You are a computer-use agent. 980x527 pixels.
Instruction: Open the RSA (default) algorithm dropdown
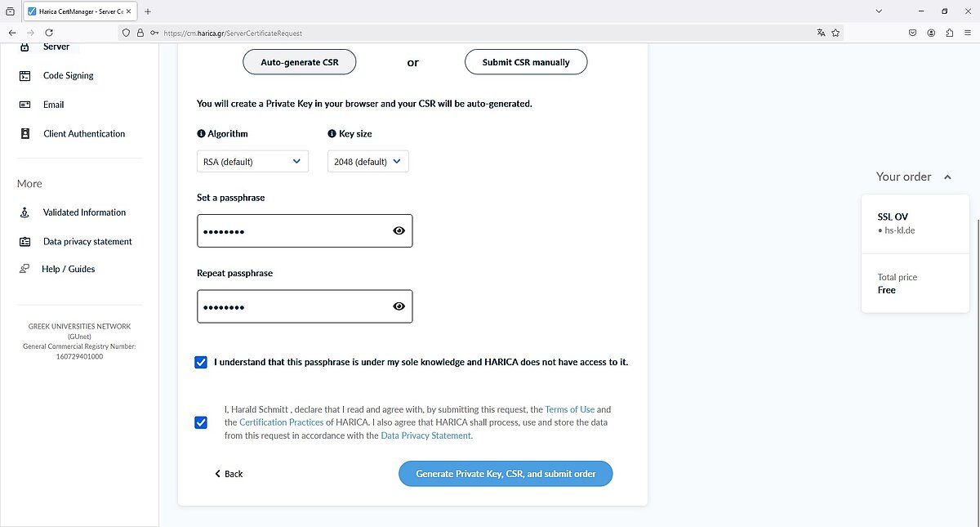tap(252, 161)
